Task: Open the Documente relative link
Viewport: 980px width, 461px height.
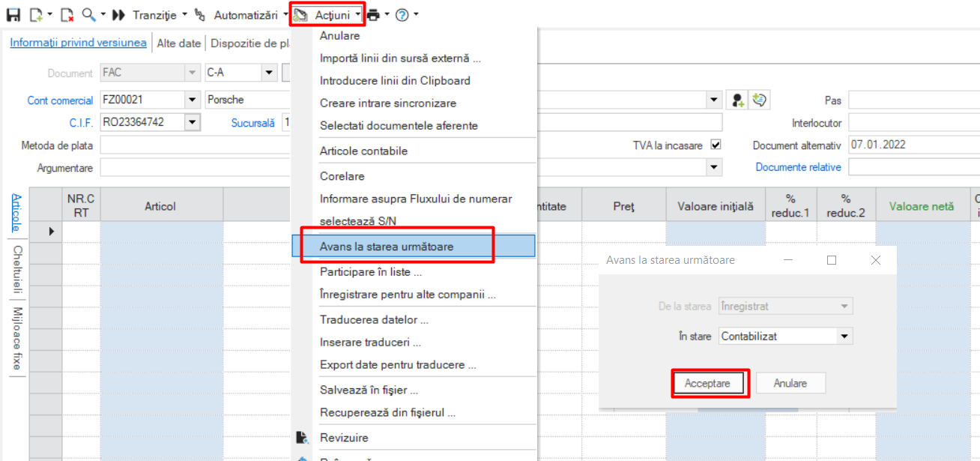Action: point(798,167)
